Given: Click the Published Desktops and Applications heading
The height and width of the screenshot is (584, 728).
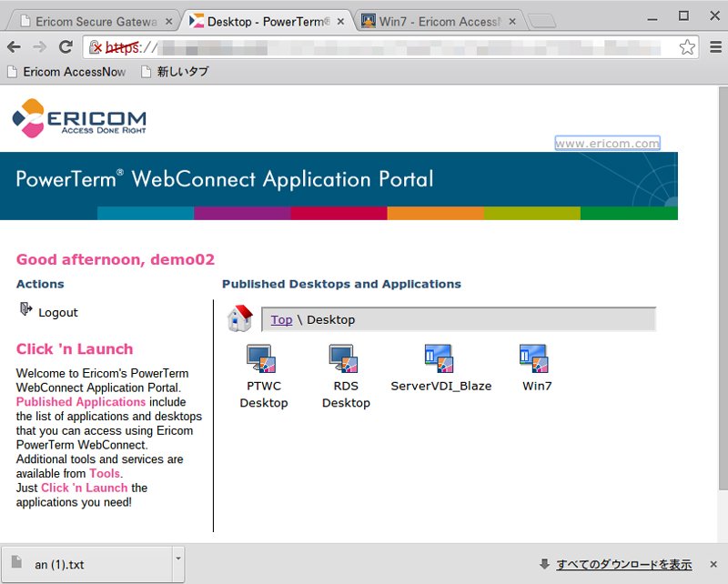Looking at the screenshot, I should (341, 284).
